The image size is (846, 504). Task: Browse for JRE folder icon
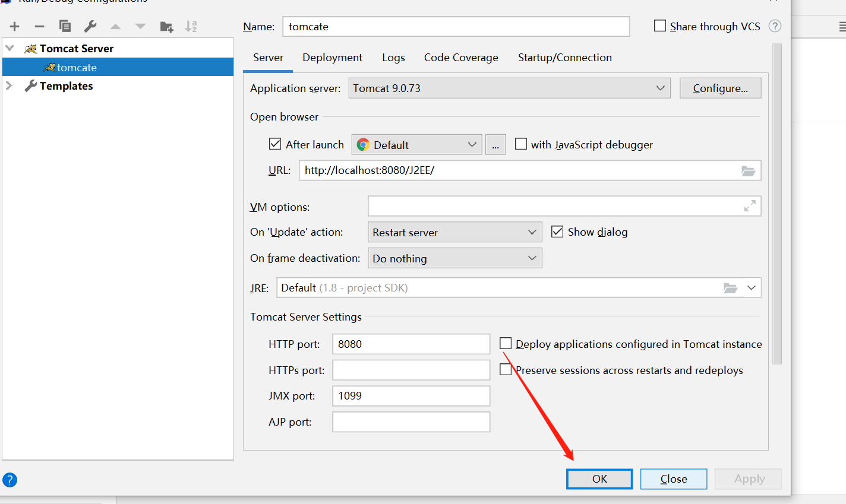(x=730, y=288)
